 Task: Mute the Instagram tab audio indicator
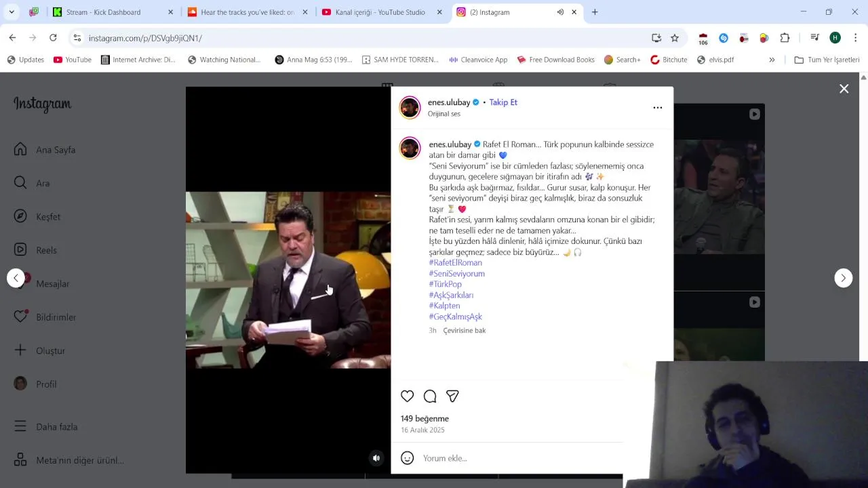[560, 12]
